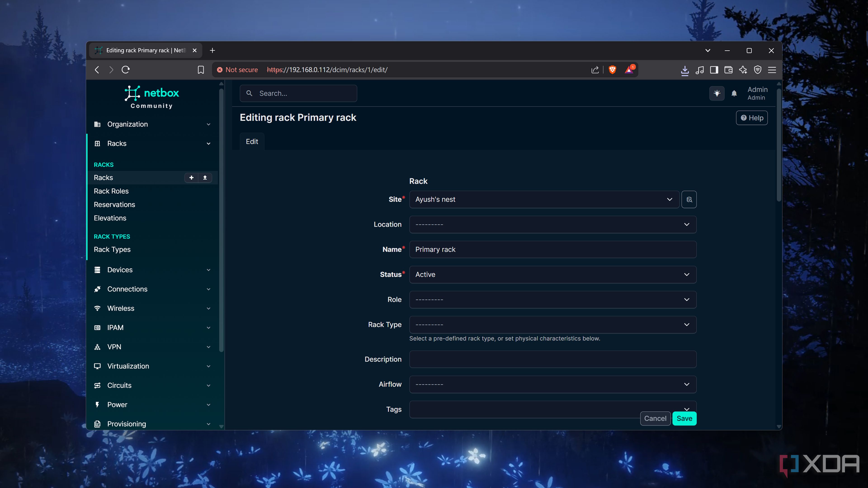Click the import racks upload icon
Screen dimensions: 868x488
click(x=205, y=178)
